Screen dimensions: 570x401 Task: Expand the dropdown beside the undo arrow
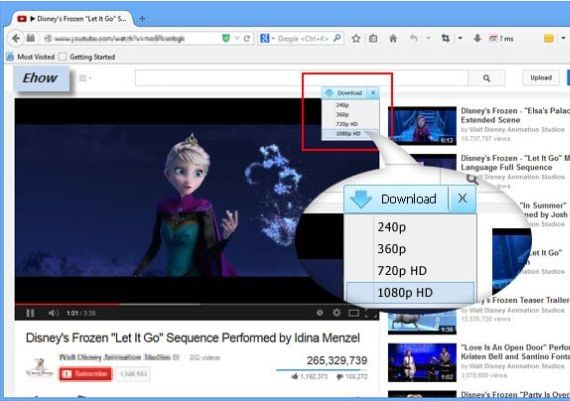tap(428, 38)
